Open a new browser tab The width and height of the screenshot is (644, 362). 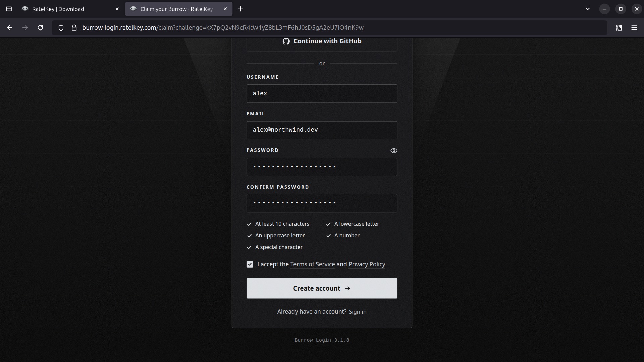(x=240, y=9)
